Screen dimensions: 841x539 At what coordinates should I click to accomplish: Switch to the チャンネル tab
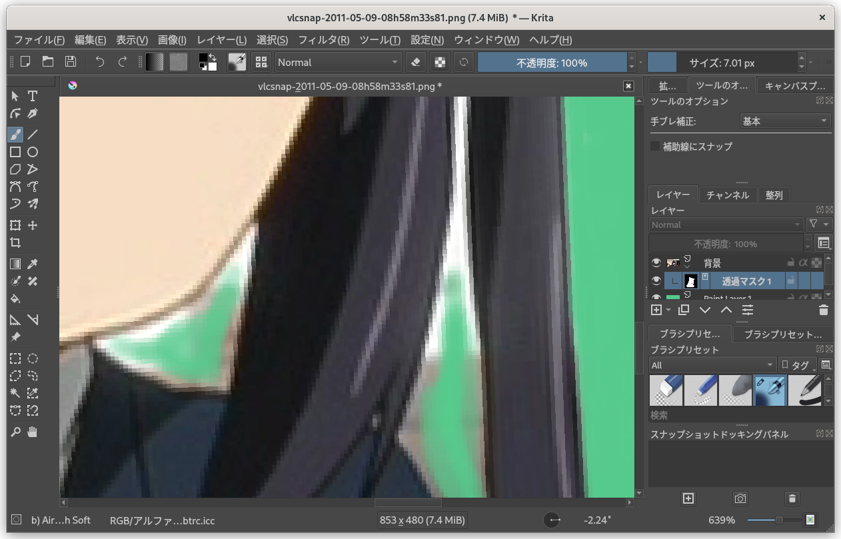tap(727, 195)
